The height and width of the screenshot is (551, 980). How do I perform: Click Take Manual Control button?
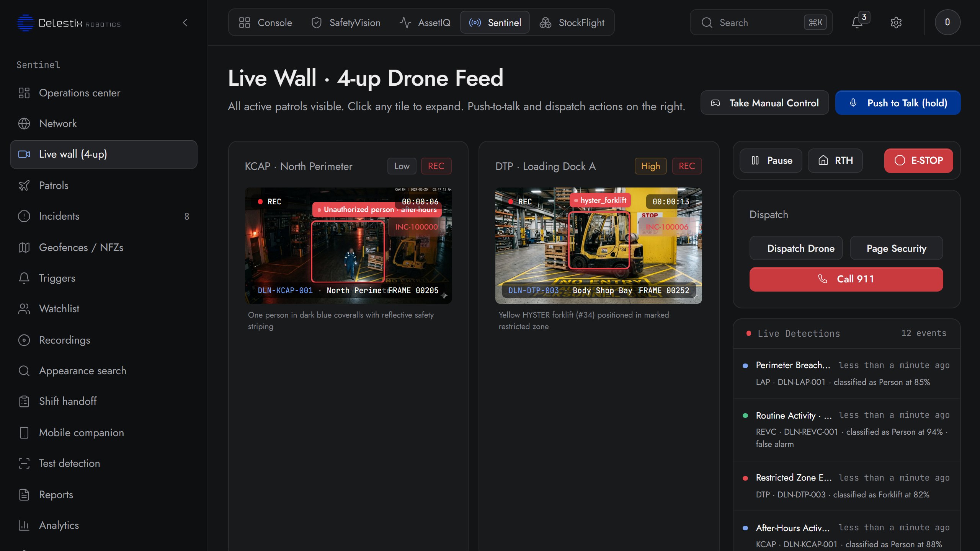[x=764, y=103]
